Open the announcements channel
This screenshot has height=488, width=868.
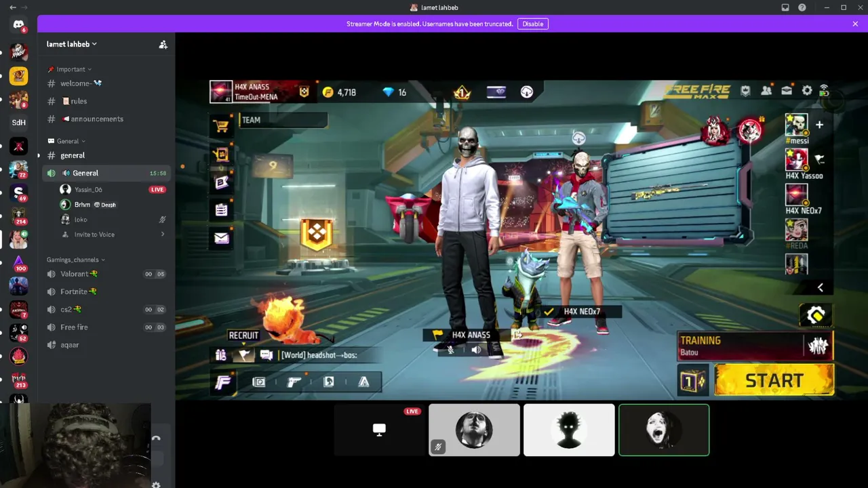(x=105, y=119)
